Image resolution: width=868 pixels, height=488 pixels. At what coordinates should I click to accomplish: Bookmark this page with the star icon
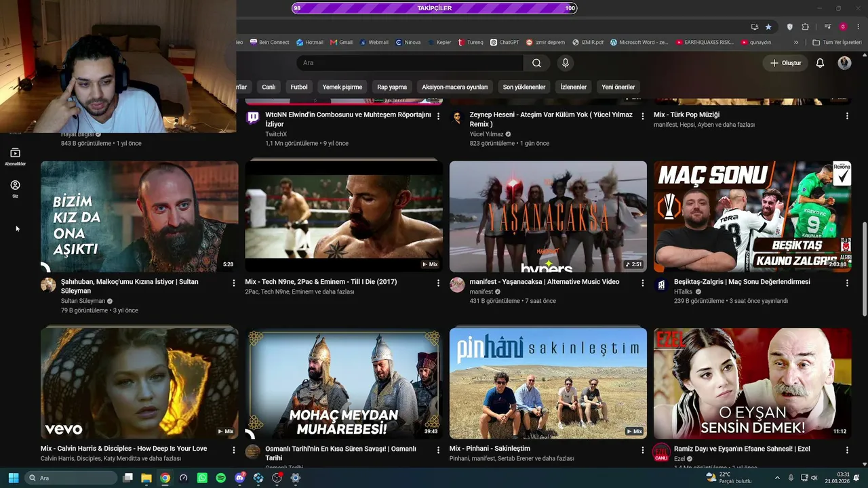[x=768, y=27]
